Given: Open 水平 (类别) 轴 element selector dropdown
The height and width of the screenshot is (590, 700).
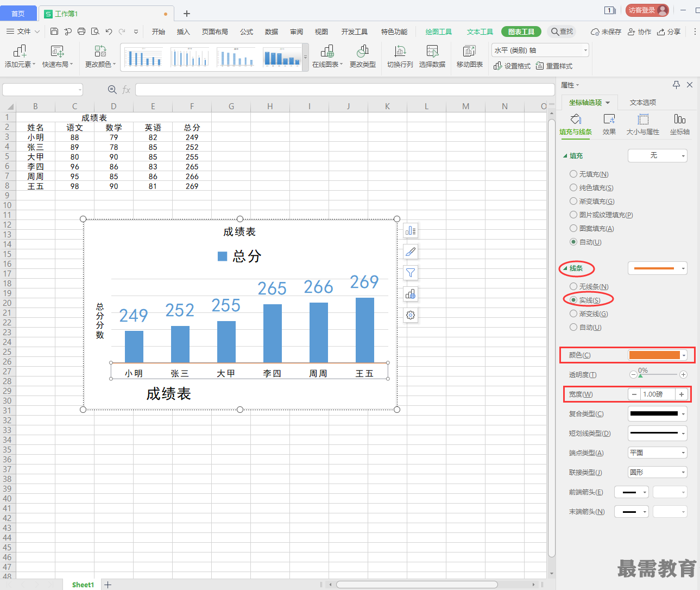Looking at the screenshot, I should coord(540,50).
